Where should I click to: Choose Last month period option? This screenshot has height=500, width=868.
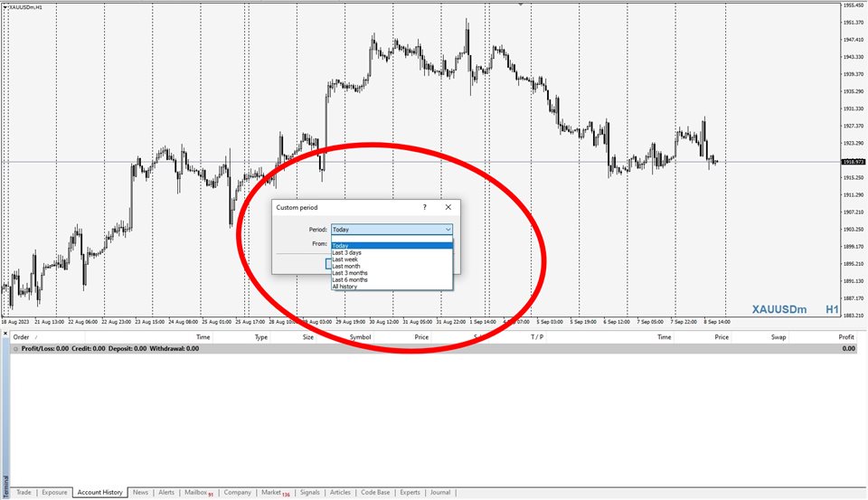point(392,267)
